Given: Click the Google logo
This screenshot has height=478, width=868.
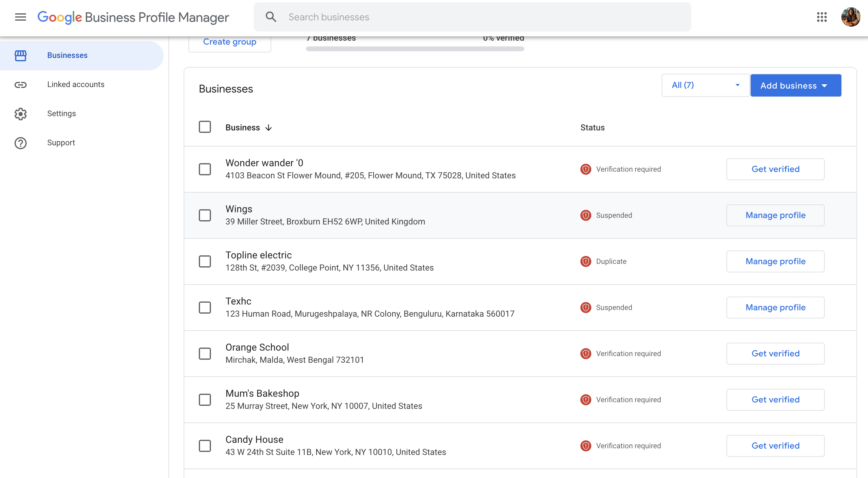Looking at the screenshot, I should (x=60, y=18).
